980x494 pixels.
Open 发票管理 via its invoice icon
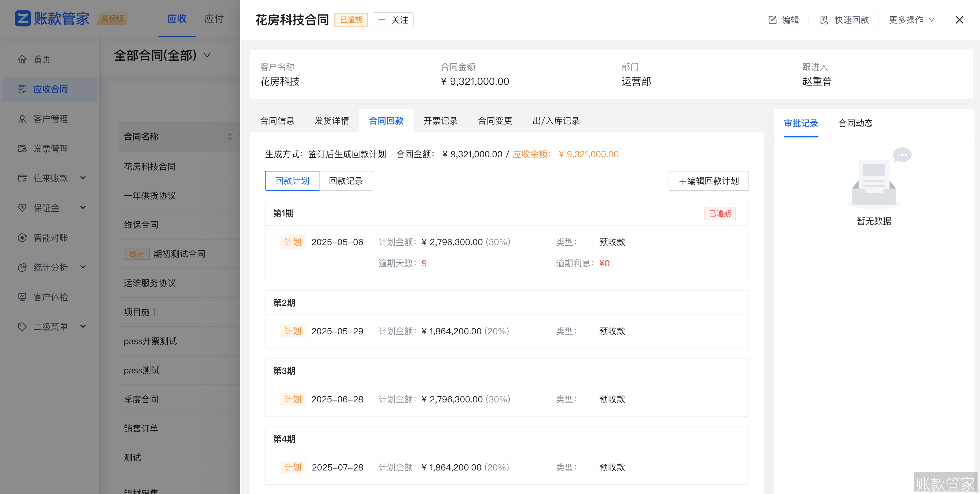coord(23,149)
